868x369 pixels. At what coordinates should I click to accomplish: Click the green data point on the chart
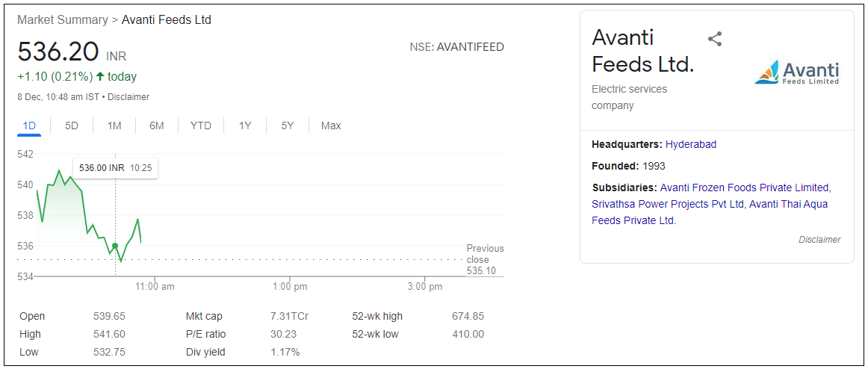[x=115, y=246]
